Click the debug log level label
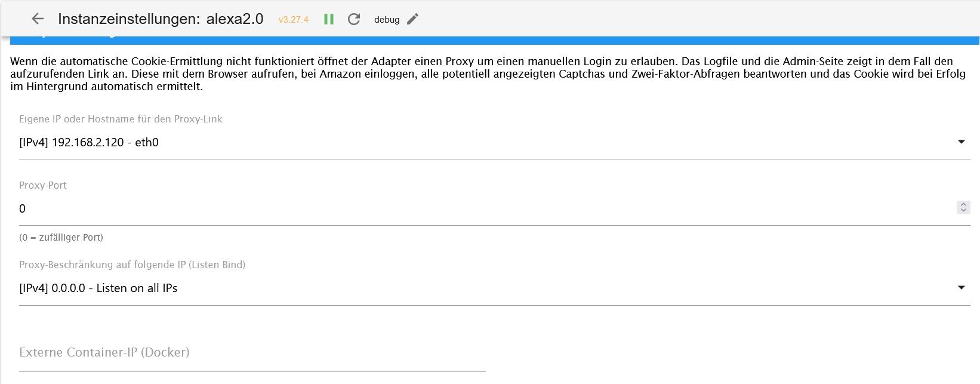The height and width of the screenshot is (384, 980). [387, 20]
